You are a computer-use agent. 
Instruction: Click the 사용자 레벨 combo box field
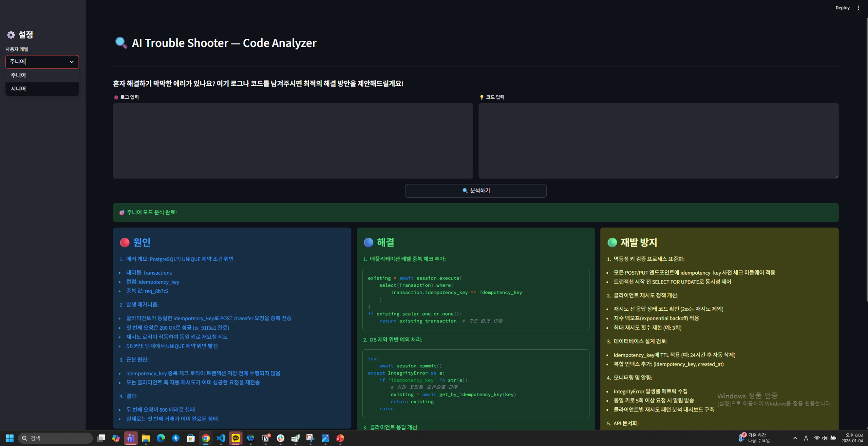37,62
